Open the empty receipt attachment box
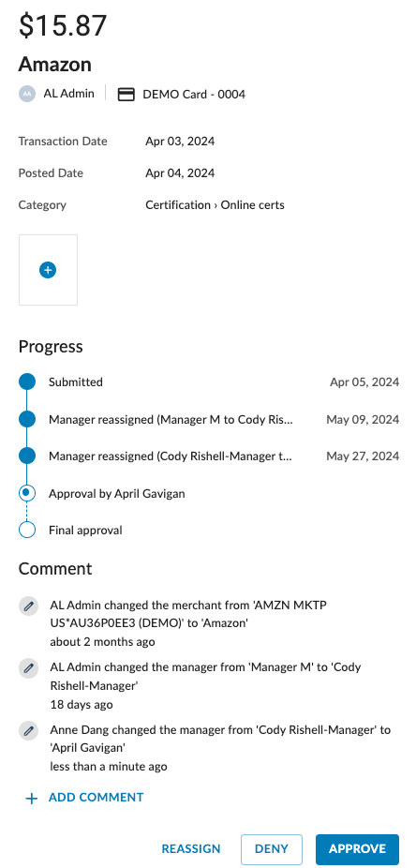 (48, 270)
